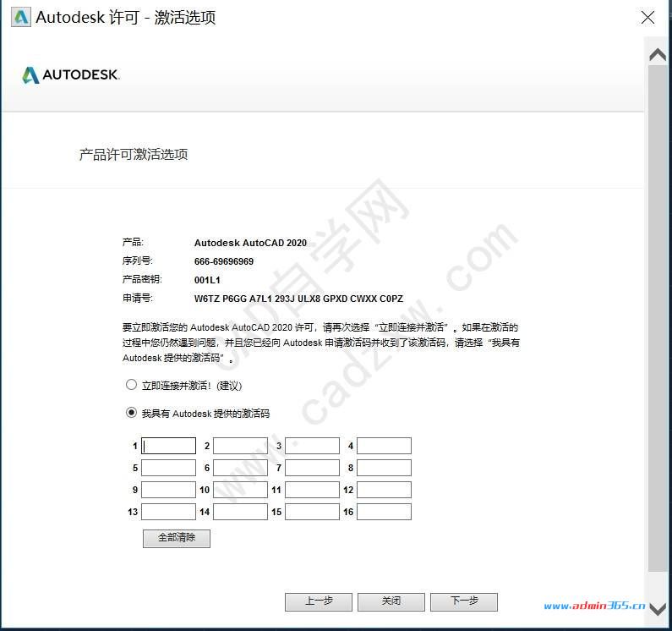Focus activation code field 14

[x=240, y=512]
